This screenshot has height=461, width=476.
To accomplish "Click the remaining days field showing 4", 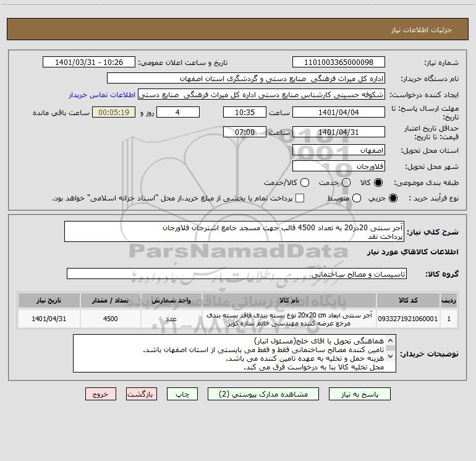I will click(x=178, y=113).
